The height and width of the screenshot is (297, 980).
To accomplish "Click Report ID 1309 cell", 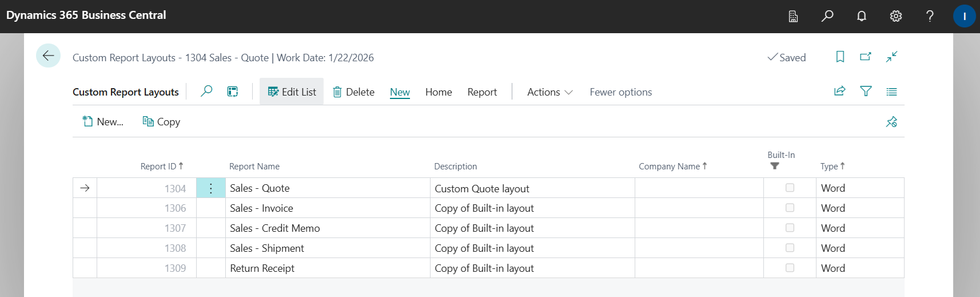I will point(146,268).
